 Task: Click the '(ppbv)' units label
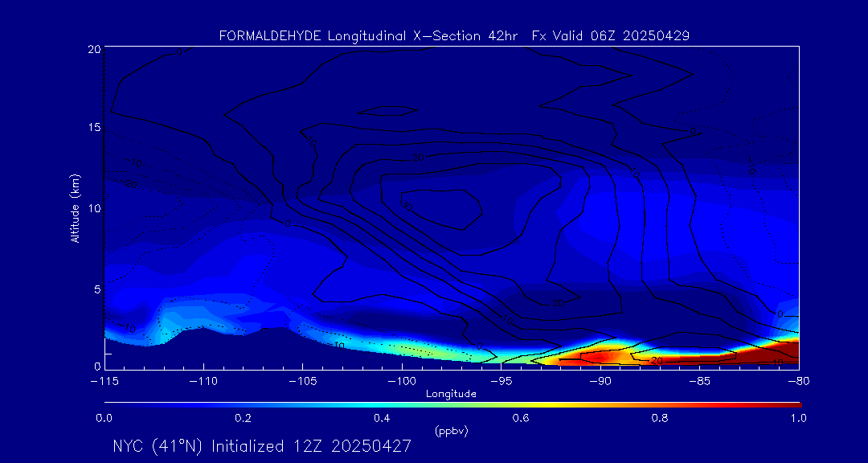[x=452, y=431]
